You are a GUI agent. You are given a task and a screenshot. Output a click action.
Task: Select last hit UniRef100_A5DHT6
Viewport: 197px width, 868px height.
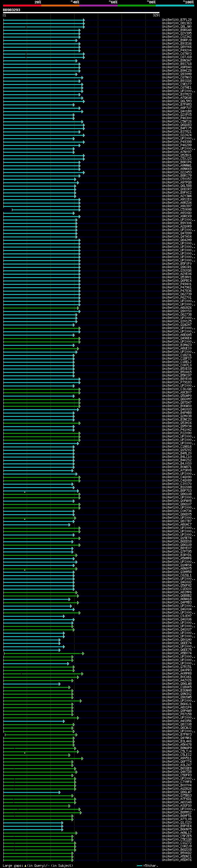click(x=177, y=860)
